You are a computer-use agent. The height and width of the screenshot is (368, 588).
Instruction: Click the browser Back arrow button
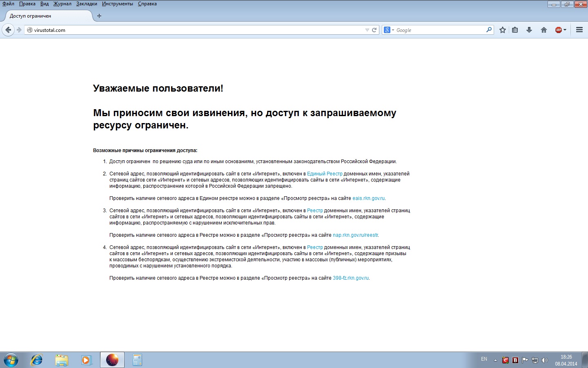click(8, 30)
